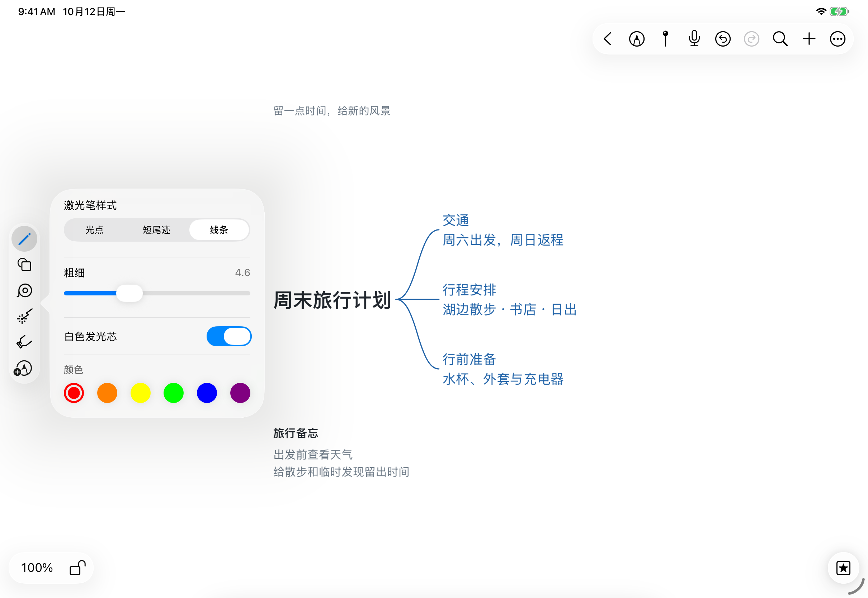Select the 行前准备 branch node
The image size is (868, 598).
coord(469,359)
